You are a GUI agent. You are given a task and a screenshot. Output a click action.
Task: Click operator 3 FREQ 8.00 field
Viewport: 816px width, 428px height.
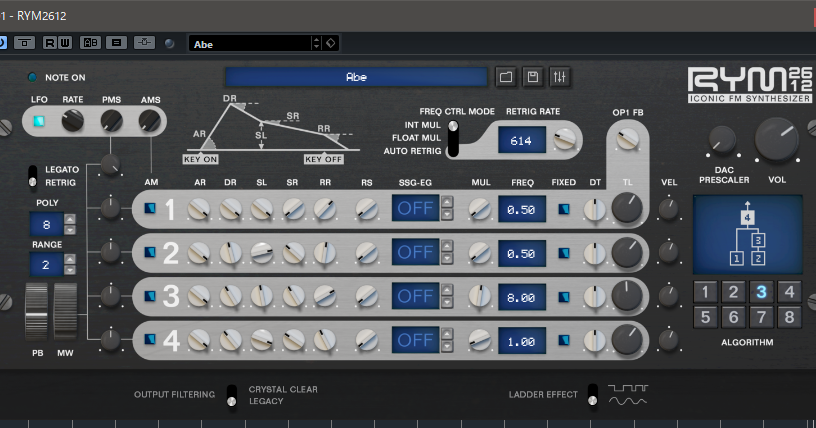click(x=521, y=297)
